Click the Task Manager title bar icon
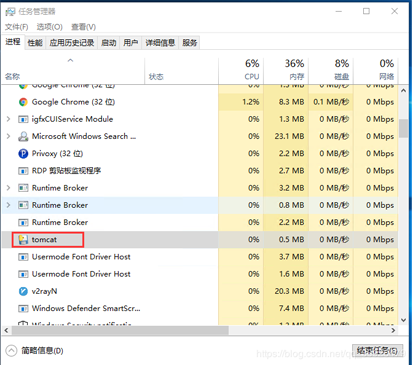 (10, 12)
